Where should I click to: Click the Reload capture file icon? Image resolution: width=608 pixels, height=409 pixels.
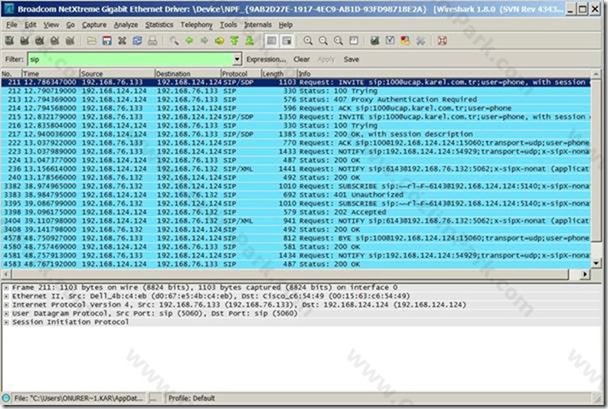click(137, 41)
